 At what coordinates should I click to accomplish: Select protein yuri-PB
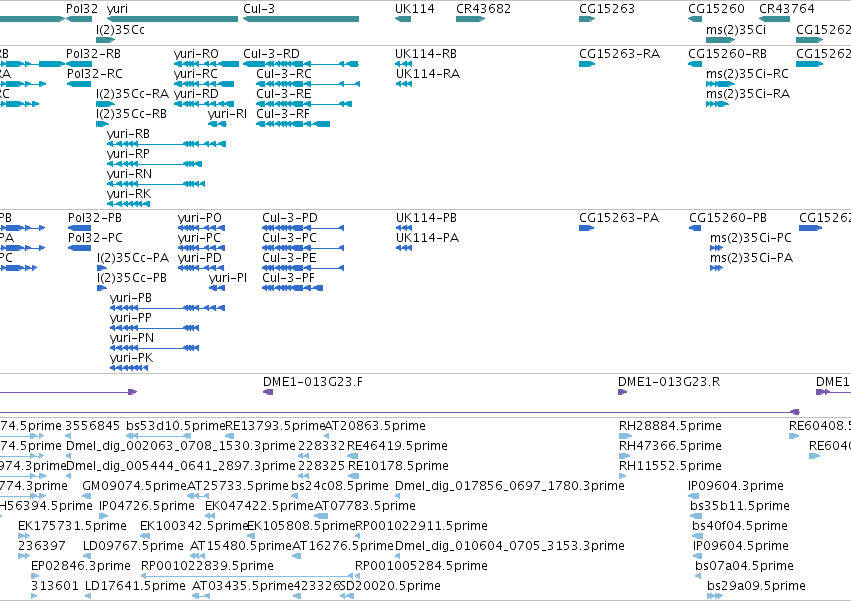coord(131,298)
